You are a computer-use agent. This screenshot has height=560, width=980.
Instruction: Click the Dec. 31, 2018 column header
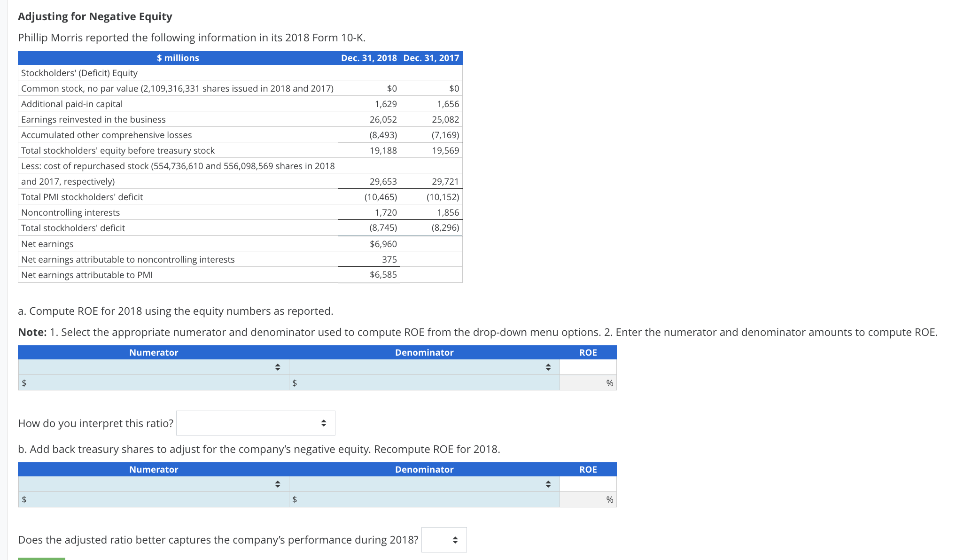click(369, 58)
